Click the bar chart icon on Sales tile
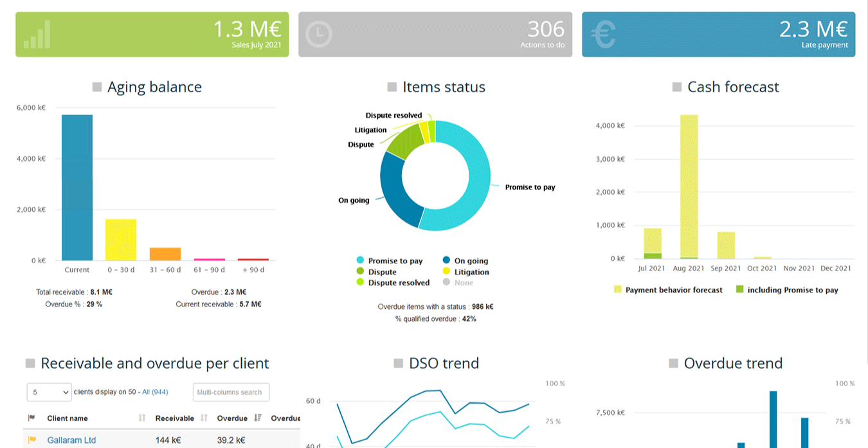This screenshot has width=868, height=448. tap(37, 35)
